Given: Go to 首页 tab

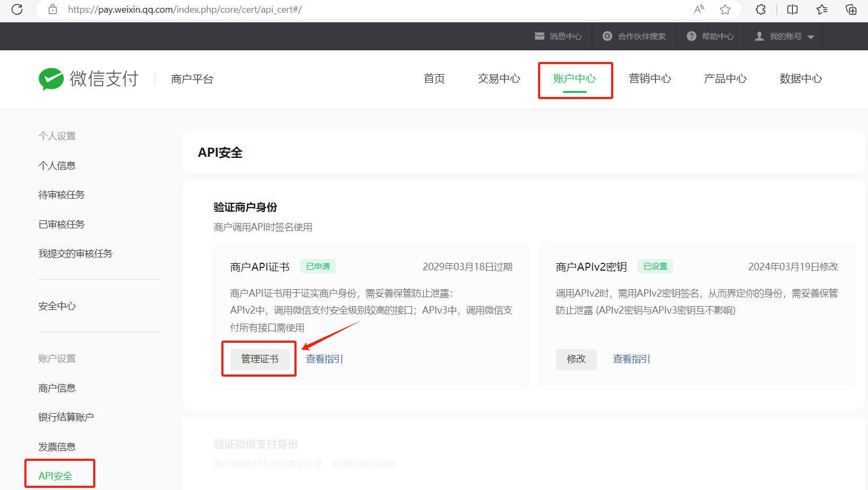Looking at the screenshot, I should pos(434,78).
